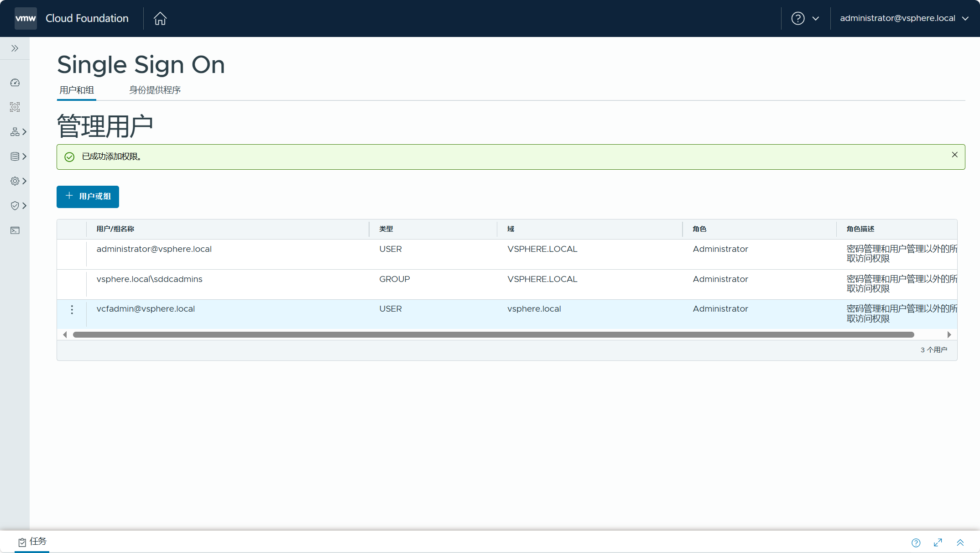This screenshot has height=553, width=980.
Task: Open actions menu for vcfadmin@vsphere.local row
Action: point(72,310)
